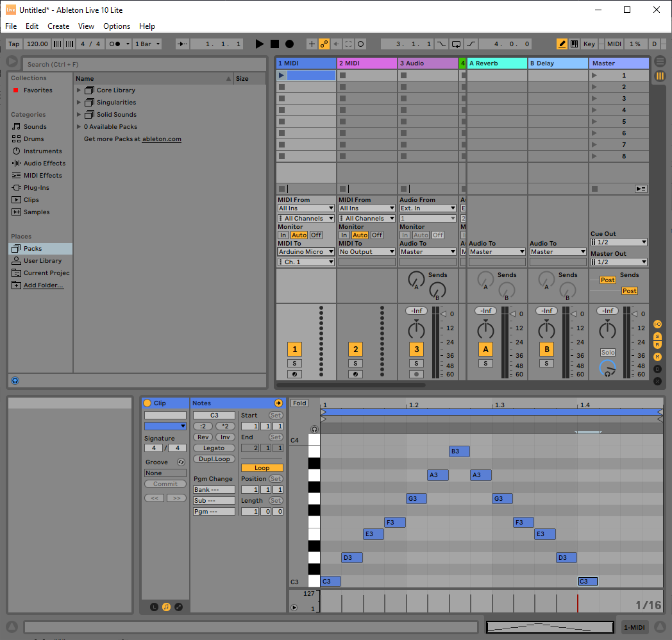Click the Session Record circle button
The height and width of the screenshot is (640, 672).
[x=361, y=44]
